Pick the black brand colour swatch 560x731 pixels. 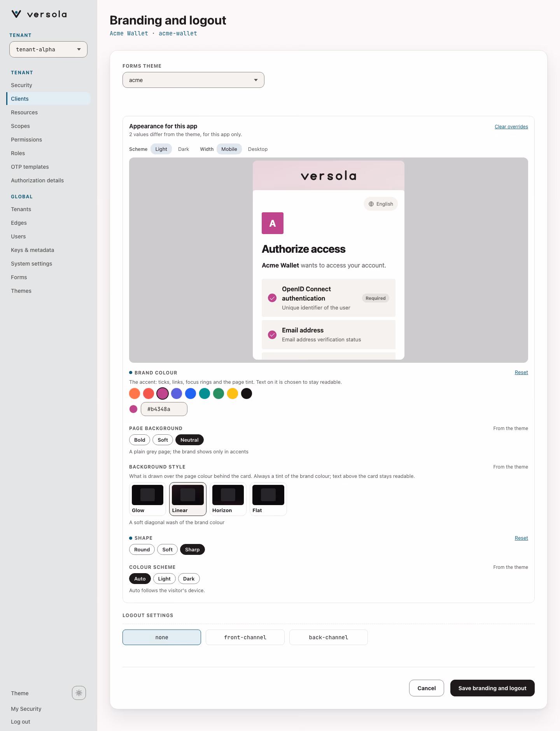click(247, 393)
